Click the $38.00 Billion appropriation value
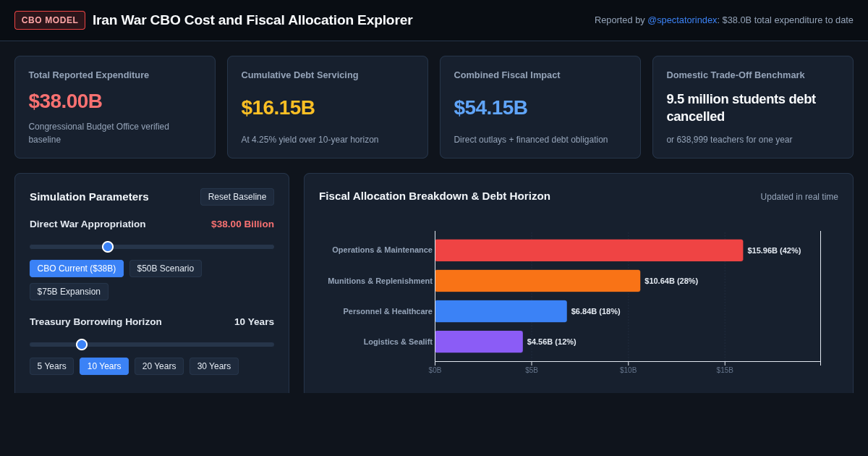Screen dimensions: 868x456 click(242, 224)
